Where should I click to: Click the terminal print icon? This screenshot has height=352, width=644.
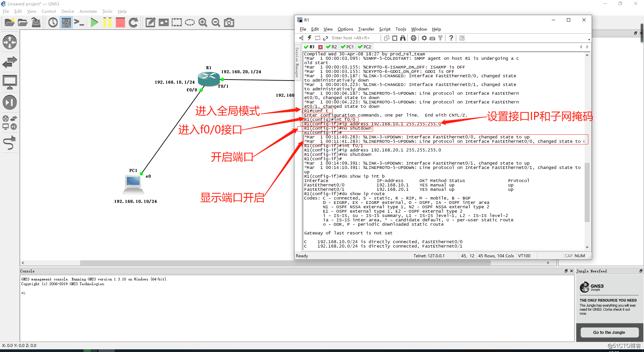click(414, 38)
